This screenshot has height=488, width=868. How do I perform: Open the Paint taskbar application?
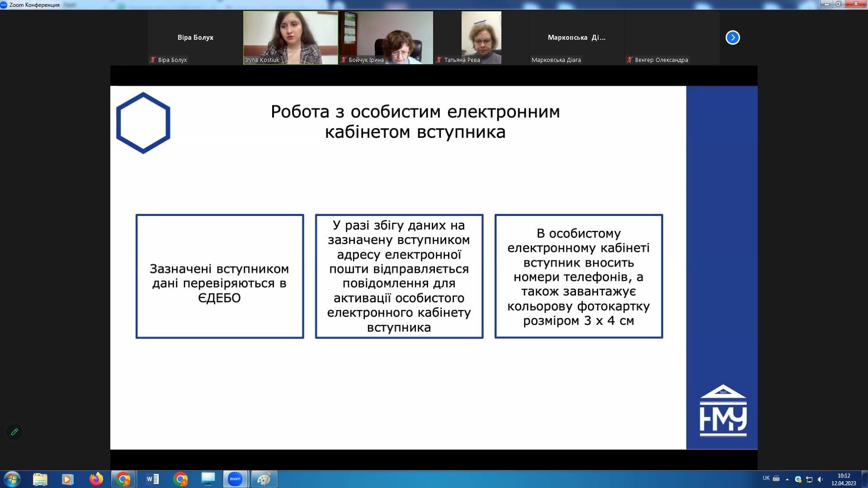tap(264, 479)
